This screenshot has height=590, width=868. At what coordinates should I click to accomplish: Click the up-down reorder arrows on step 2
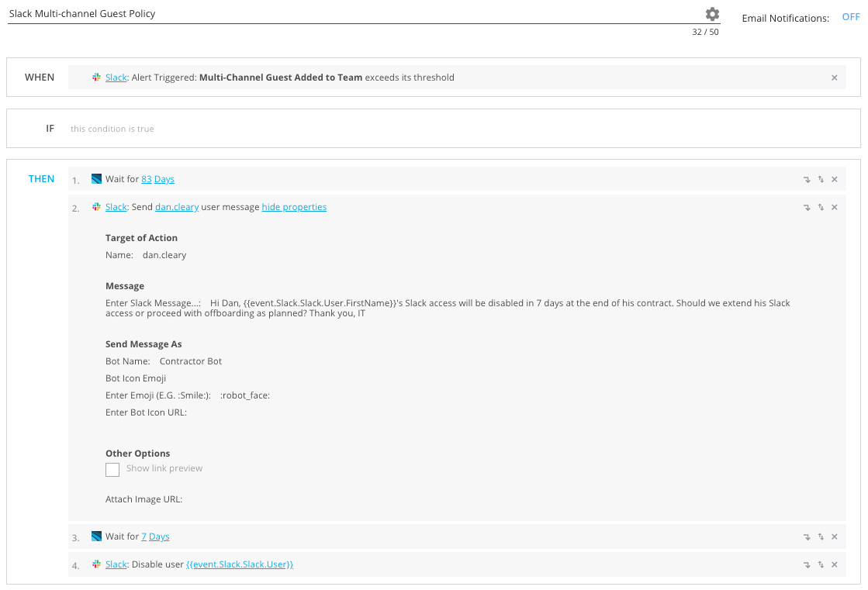tap(821, 208)
